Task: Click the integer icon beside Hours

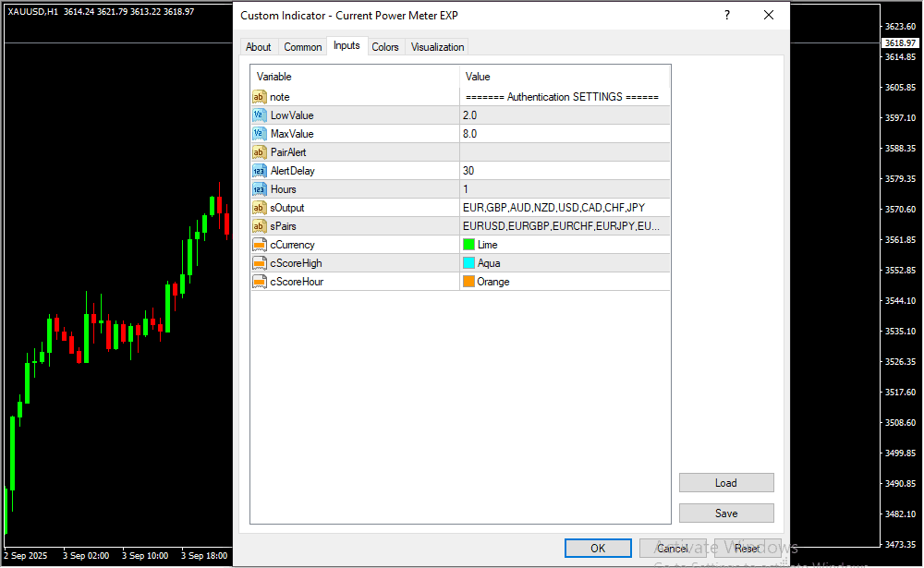Action: (x=260, y=189)
